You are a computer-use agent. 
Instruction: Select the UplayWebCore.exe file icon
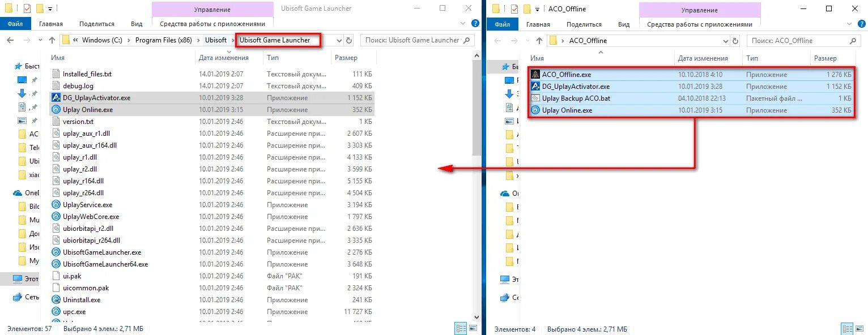56,217
